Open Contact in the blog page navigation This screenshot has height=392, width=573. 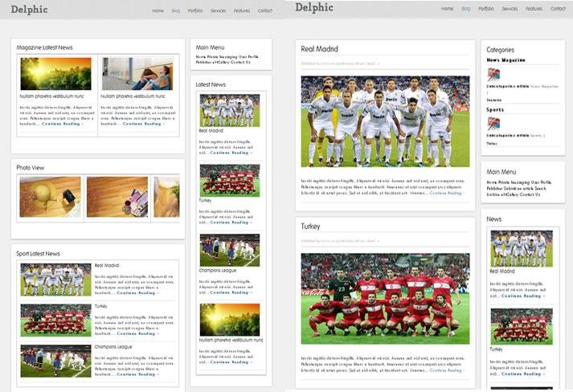(x=558, y=8)
